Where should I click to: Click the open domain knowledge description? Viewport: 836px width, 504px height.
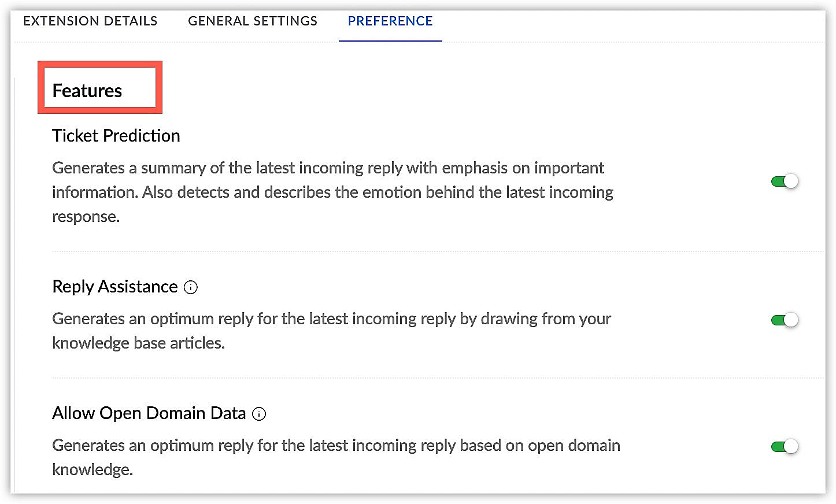pos(336,457)
